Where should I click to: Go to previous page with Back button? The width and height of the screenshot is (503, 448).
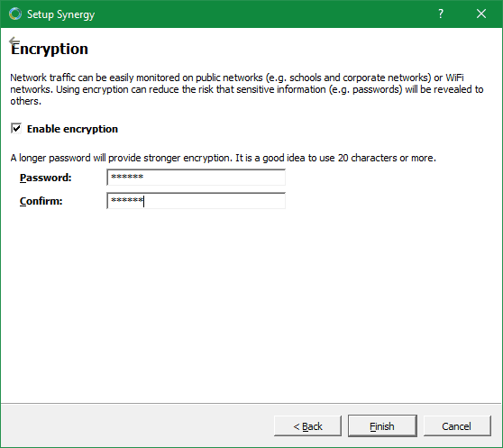click(307, 426)
